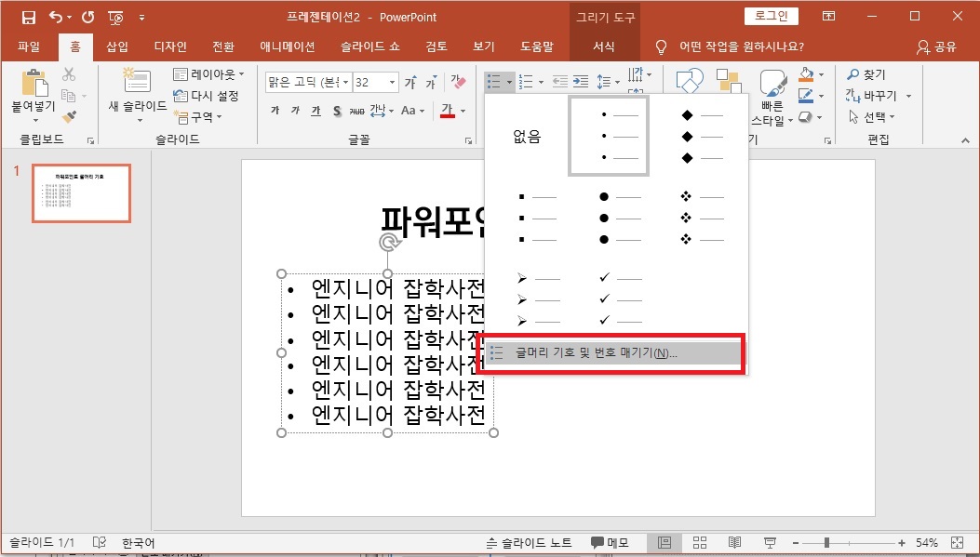980x557 pixels.
Task: Undo the last action
Action: (x=56, y=18)
